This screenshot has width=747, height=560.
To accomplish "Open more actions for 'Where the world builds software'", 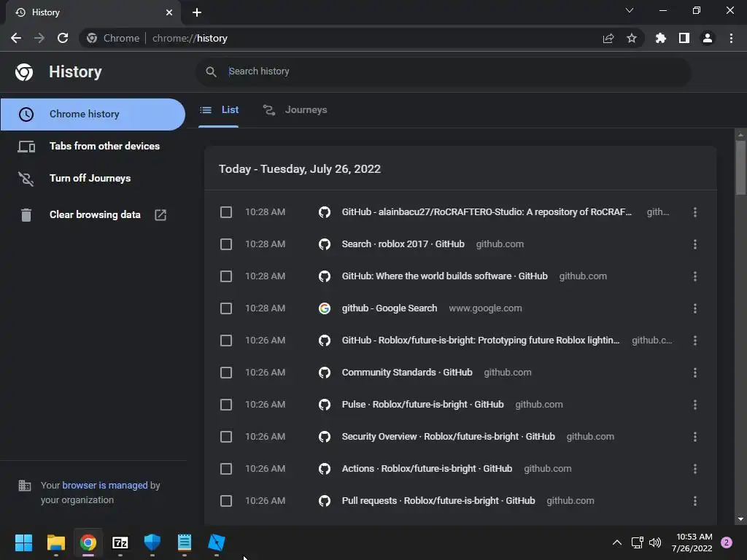I will 695,276.
